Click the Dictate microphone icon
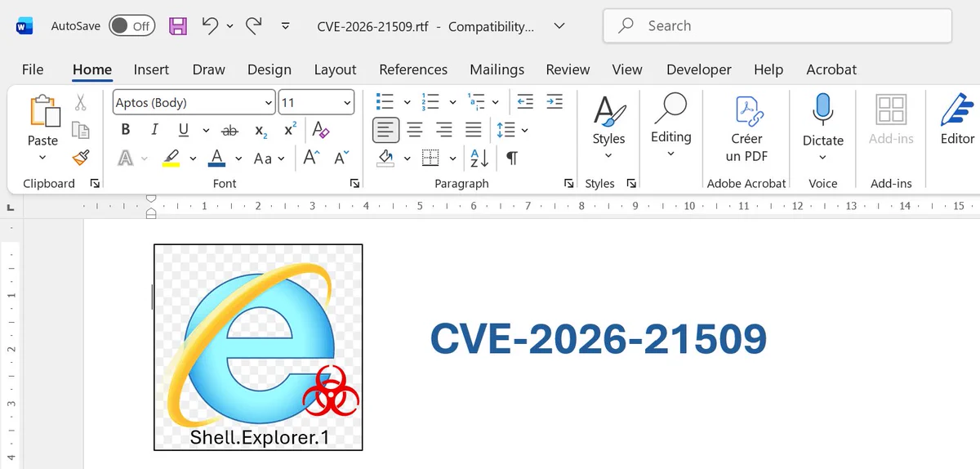Image resolution: width=980 pixels, height=469 pixels. pyautogui.click(x=822, y=109)
